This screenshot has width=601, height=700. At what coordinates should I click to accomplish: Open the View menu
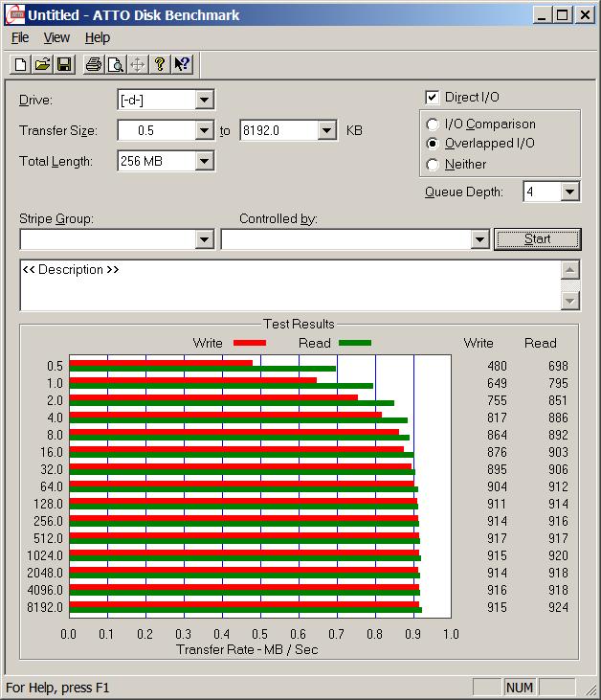(x=56, y=37)
